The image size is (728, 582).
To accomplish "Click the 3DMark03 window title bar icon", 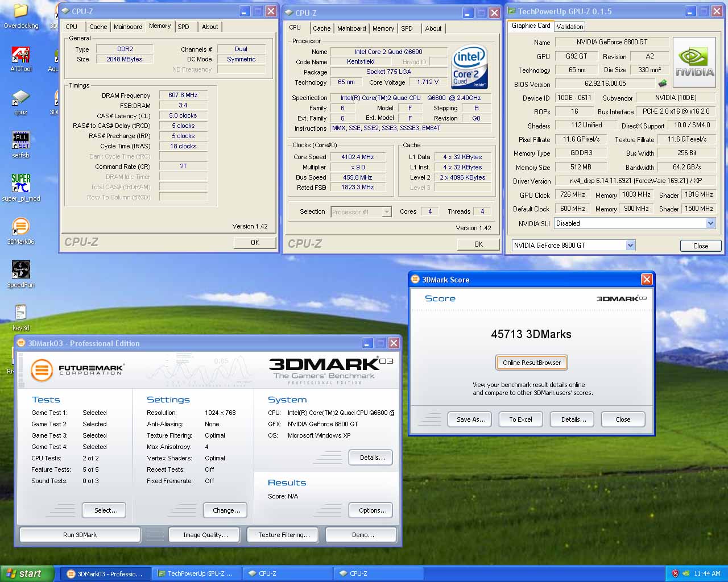I will click(21, 343).
